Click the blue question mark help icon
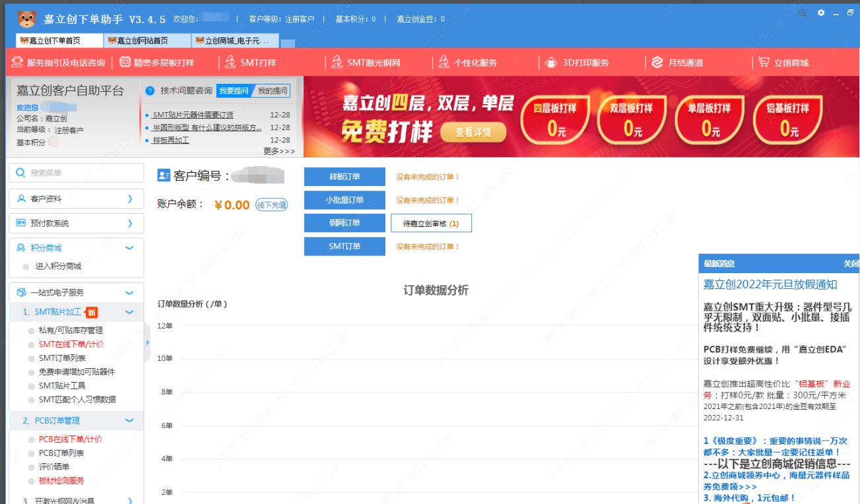The width and height of the screenshot is (860, 504). [x=150, y=90]
